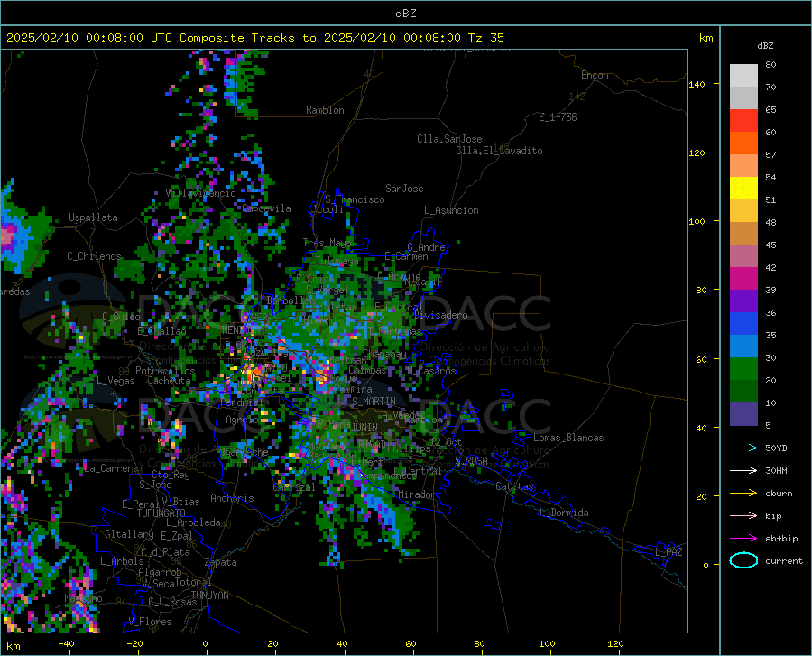The image size is (812, 656).
Task: Click the intense storm cell near Uspallata
Action: [9, 236]
